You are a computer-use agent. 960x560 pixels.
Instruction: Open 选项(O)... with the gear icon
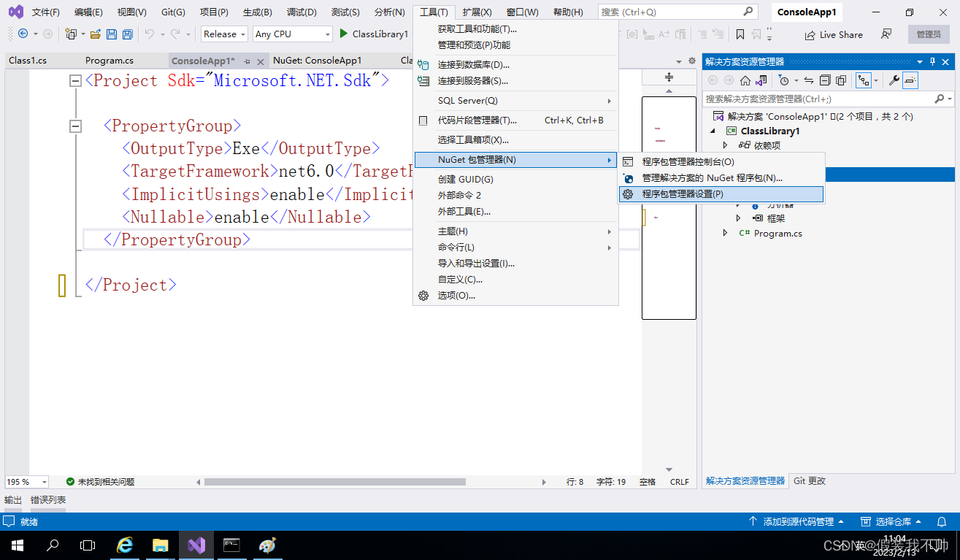pos(515,296)
